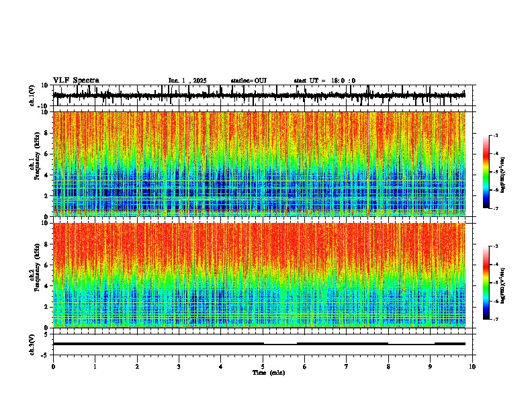Click the 6 kHz tick label of ch.2 spectrogram

tap(47, 265)
